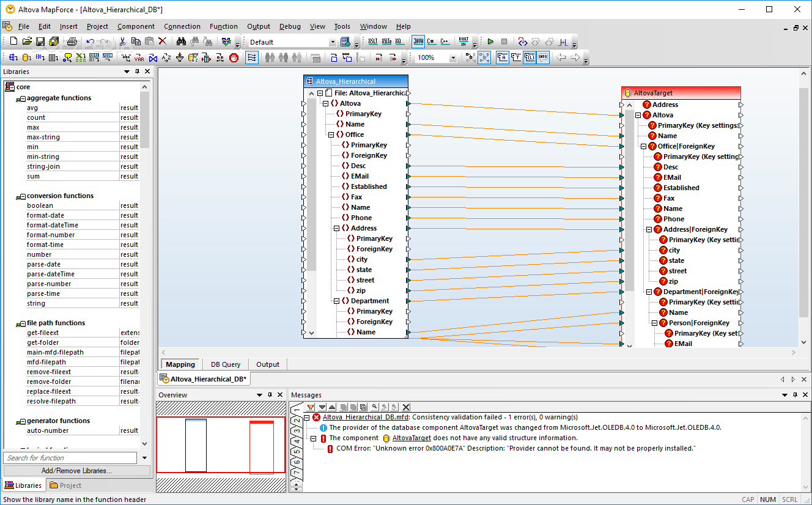Insert a JSON component from the toolbar
Viewport: 812px width, 505px height.
[107, 57]
